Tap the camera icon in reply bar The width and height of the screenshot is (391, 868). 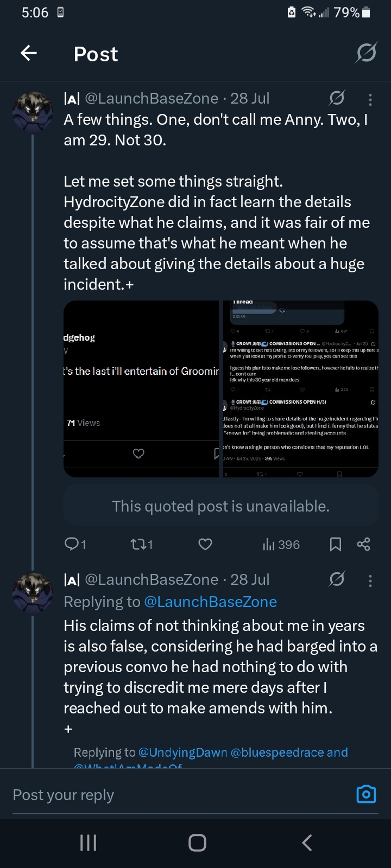[x=366, y=794]
